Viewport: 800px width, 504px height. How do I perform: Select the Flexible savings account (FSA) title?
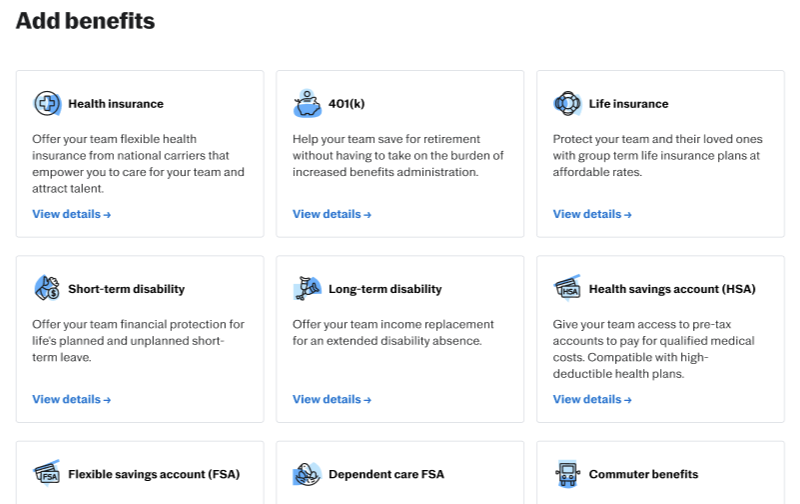[x=153, y=475]
